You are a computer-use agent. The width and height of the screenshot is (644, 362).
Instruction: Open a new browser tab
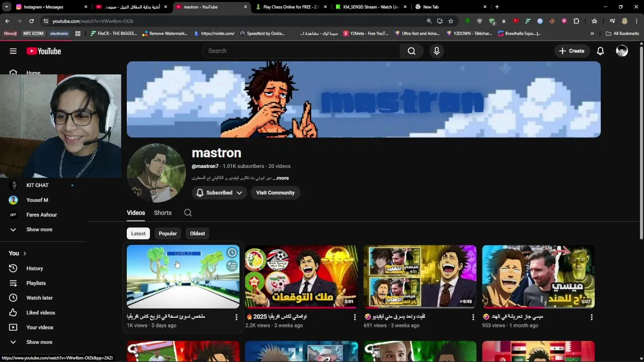(497, 7)
